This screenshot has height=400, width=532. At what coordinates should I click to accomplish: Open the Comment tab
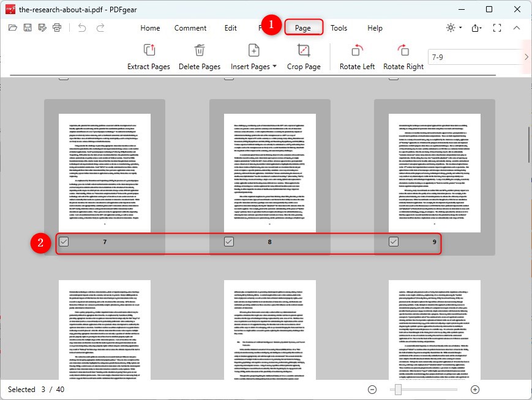click(x=190, y=28)
